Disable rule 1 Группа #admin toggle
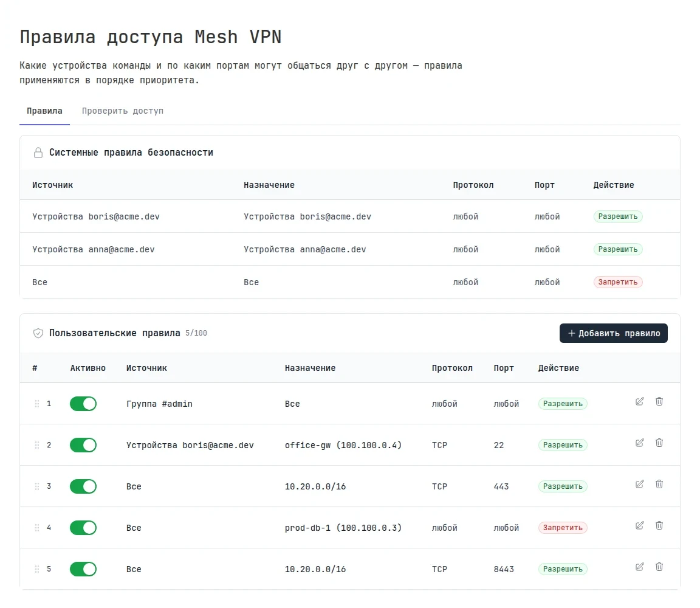This screenshot has height=608, width=700. click(x=83, y=403)
